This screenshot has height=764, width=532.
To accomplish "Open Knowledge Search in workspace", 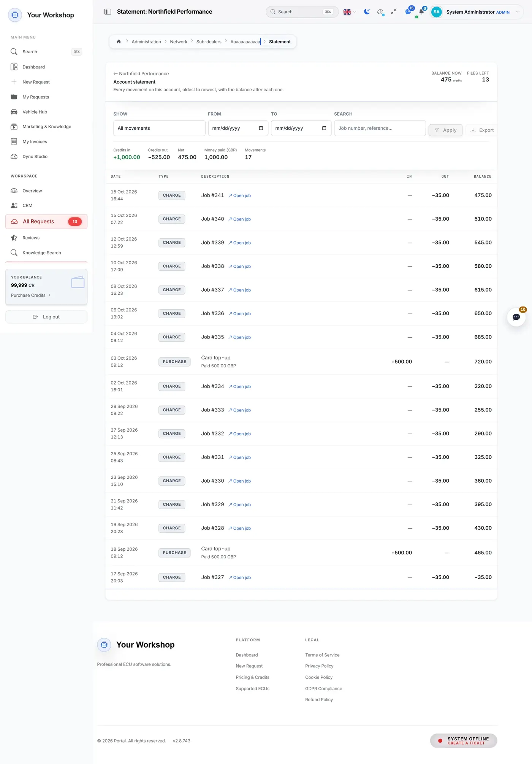I will (46, 253).
